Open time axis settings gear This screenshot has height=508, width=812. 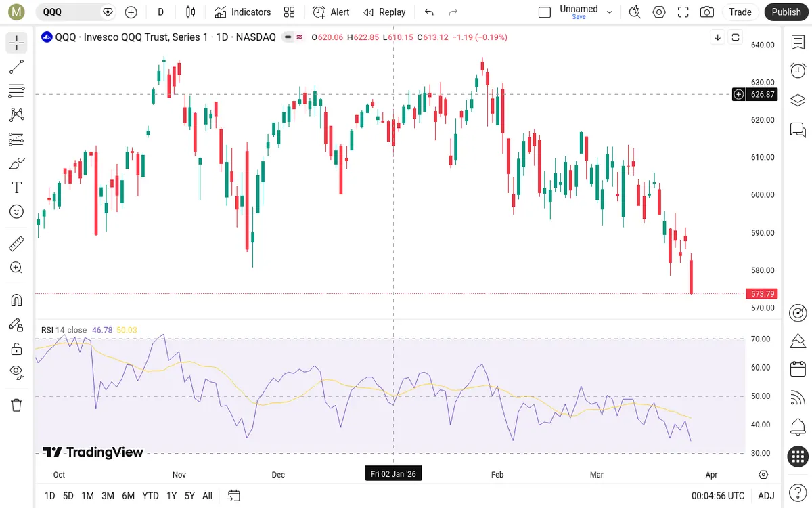click(x=763, y=474)
